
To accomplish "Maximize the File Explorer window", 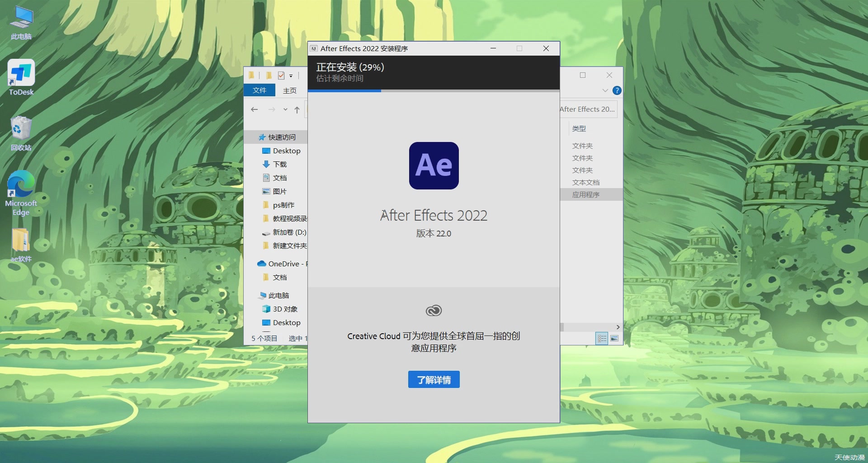I will click(583, 75).
